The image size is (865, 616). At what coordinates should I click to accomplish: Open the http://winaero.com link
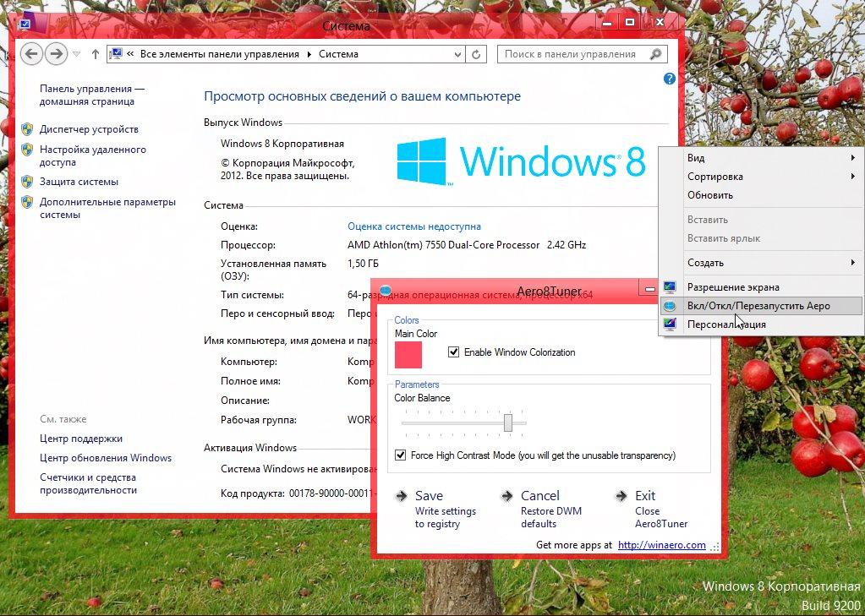pyautogui.click(x=661, y=545)
